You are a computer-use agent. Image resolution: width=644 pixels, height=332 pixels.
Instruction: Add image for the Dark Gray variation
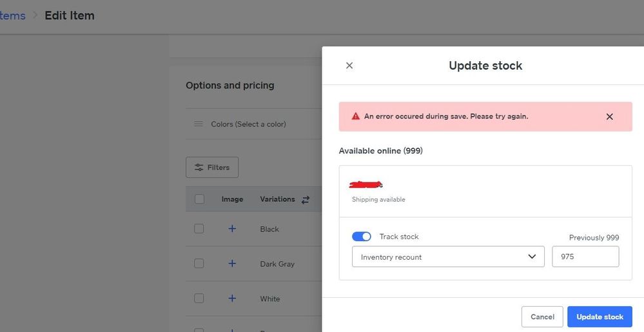pyautogui.click(x=232, y=264)
